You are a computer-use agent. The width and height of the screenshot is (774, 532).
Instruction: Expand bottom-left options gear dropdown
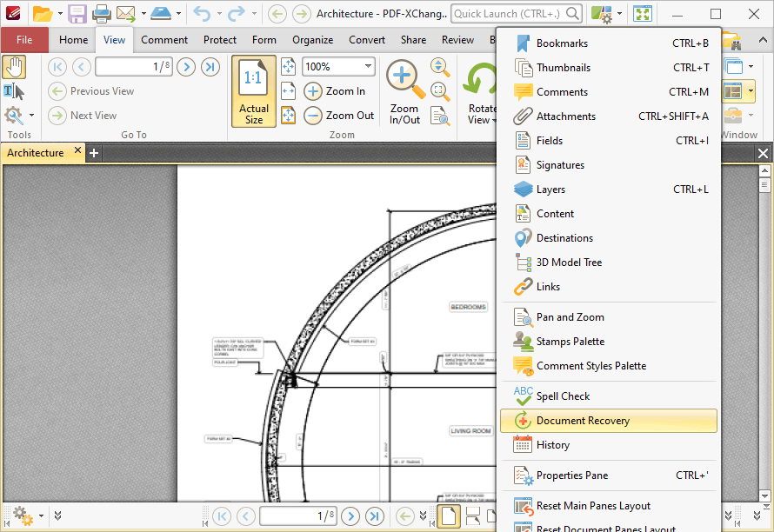pos(41,516)
